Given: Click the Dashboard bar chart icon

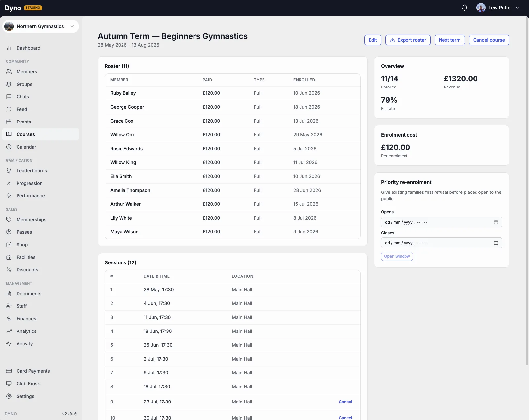Looking at the screenshot, I should 9,48.
